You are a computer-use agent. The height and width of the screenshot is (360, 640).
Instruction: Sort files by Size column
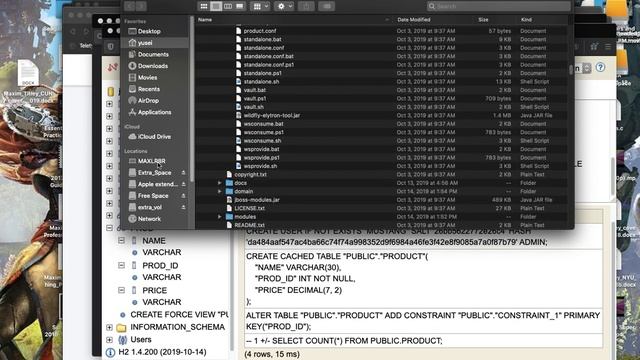483,20
